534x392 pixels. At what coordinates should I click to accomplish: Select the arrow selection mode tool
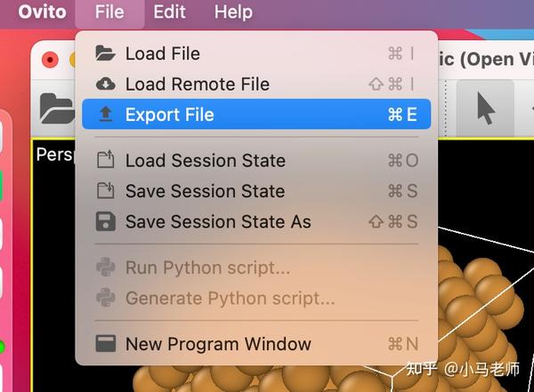pos(485,108)
